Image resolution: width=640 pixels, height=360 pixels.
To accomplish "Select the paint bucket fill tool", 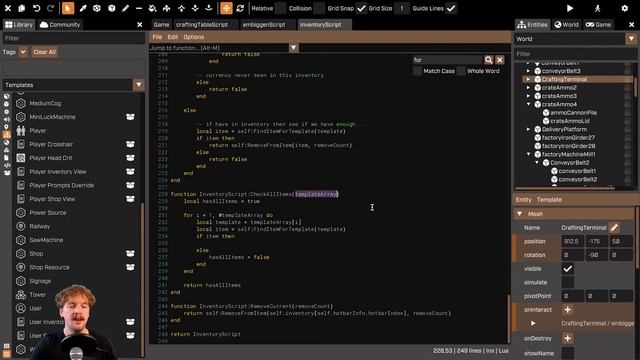I will coord(152,8).
